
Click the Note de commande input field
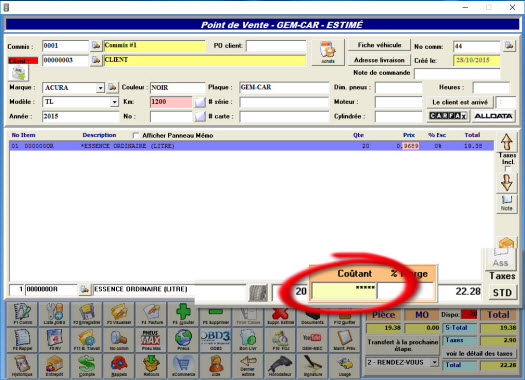(457, 73)
